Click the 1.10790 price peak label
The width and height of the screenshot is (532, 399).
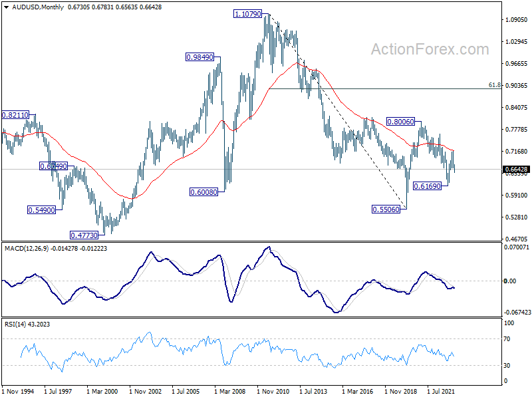click(248, 14)
